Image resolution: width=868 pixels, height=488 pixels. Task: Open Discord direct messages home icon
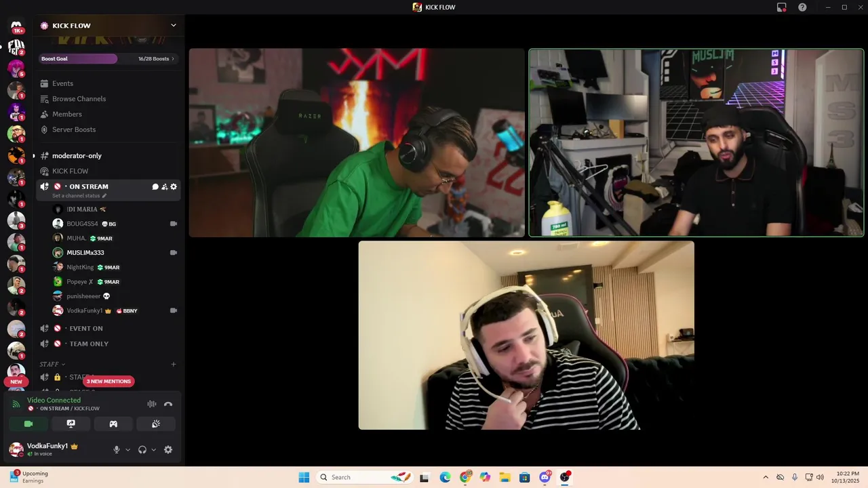click(16, 26)
